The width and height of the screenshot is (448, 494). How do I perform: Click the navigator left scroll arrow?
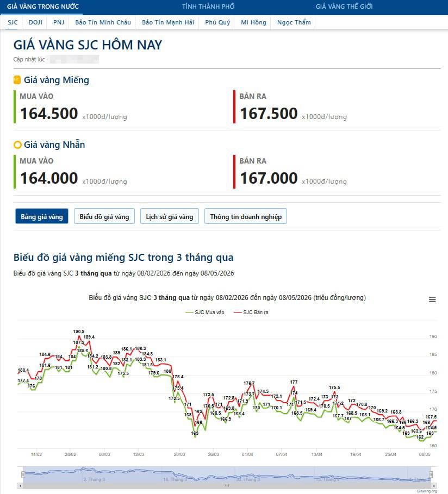coord(20,485)
